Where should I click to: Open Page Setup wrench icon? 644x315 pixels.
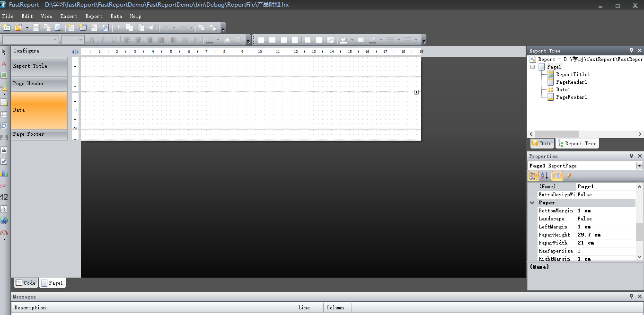106,28
